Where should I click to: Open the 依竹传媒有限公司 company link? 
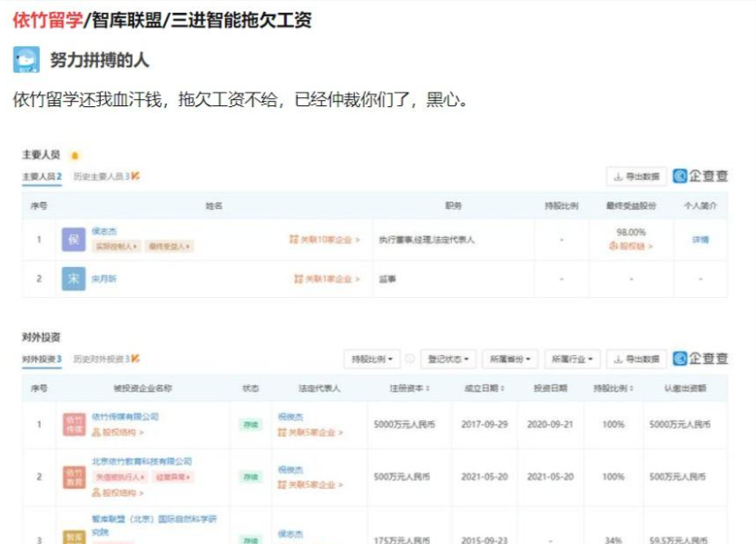click(x=125, y=417)
